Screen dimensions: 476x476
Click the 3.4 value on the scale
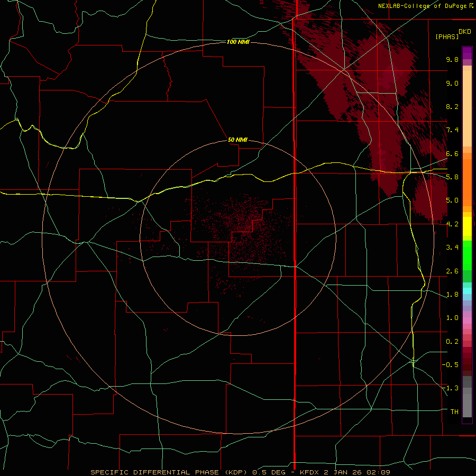tap(452, 248)
